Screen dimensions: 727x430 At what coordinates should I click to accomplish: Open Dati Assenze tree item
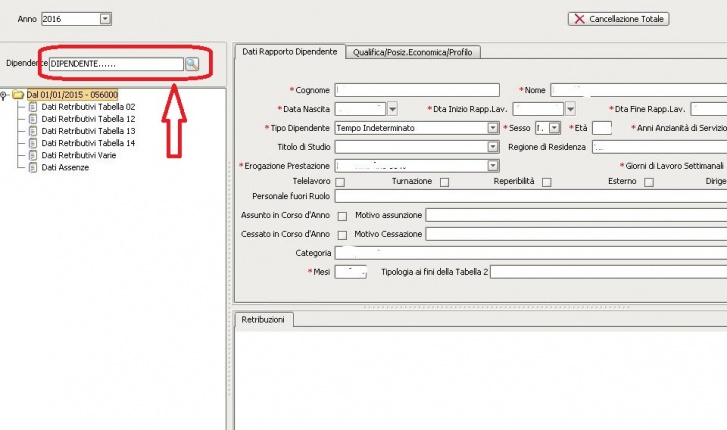[65, 167]
